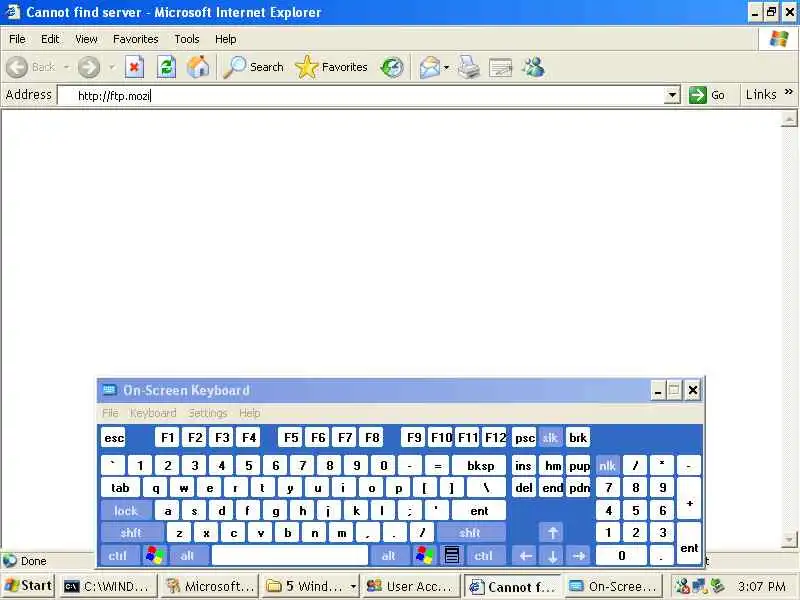Expand the address bar dropdown arrow
The height and width of the screenshot is (600, 800).
click(672, 95)
